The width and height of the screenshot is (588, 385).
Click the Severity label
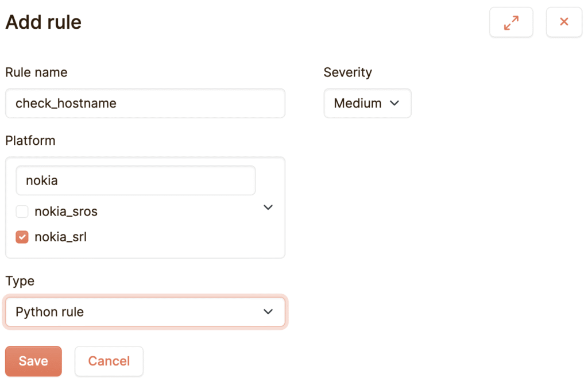tap(347, 72)
